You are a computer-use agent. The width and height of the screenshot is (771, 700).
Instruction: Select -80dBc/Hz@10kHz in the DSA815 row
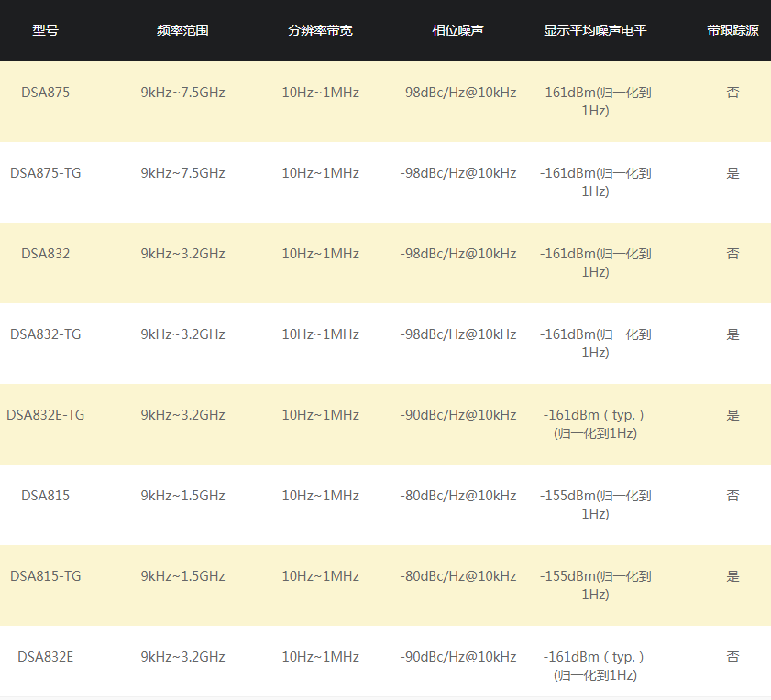tap(457, 496)
